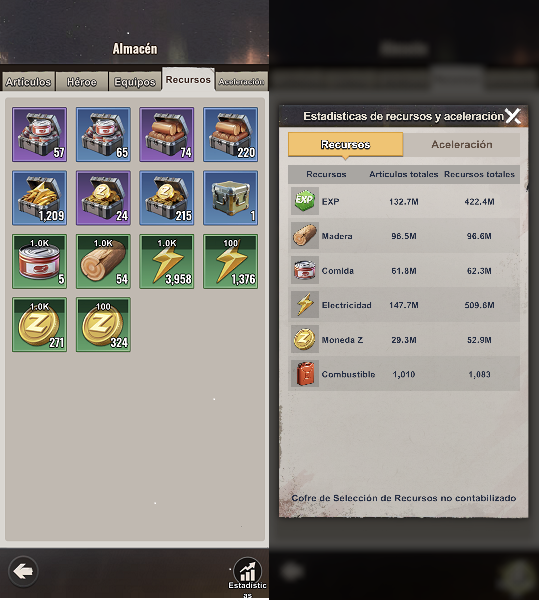Open the resource selection chest with 1

pyautogui.click(x=230, y=198)
